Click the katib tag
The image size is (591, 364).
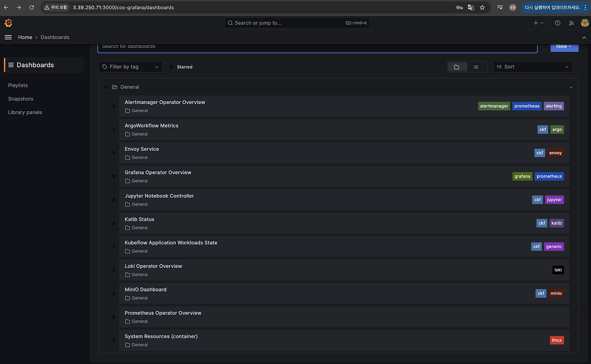coord(556,223)
